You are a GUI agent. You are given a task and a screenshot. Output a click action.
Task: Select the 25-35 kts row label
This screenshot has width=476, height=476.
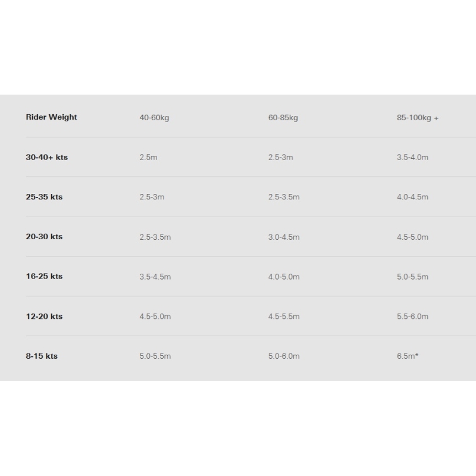[x=44, y=197]
